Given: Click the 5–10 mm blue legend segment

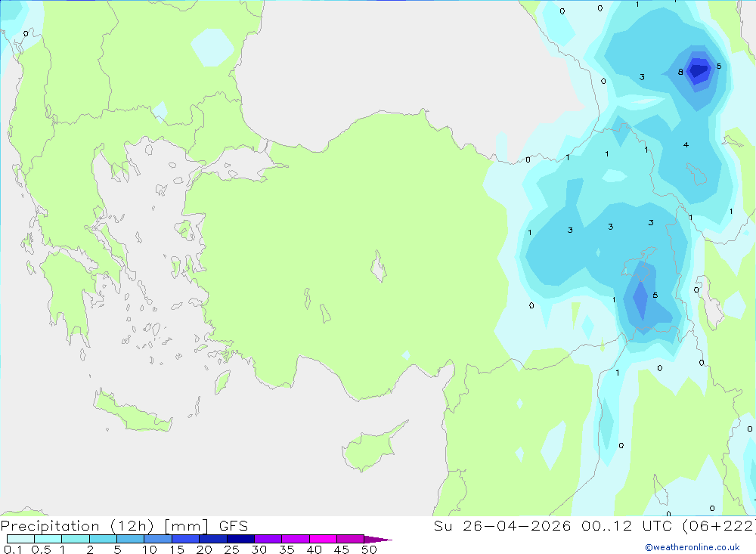Looking at the screenshot, I should coord(131,539).
